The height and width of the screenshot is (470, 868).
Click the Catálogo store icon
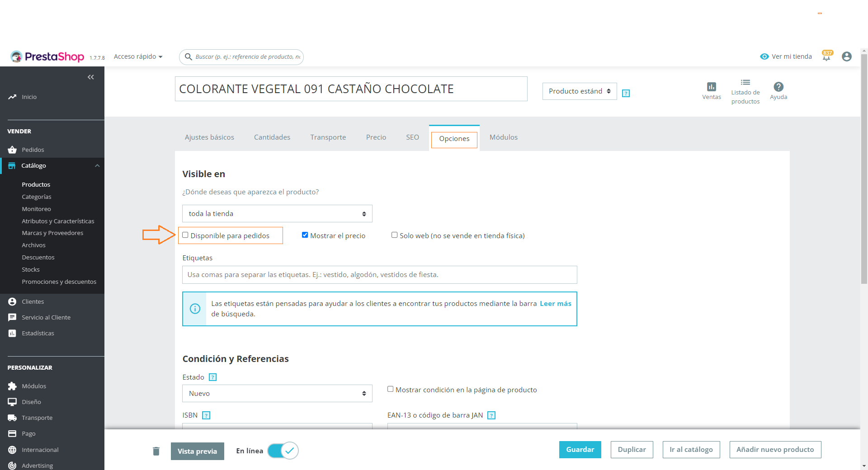tap(12, 165)
